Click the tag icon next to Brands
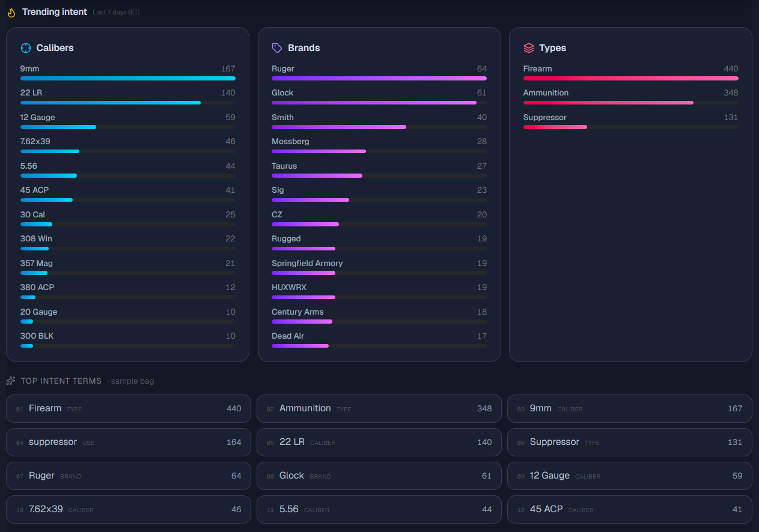This screenshot has width=759, height=532. 277,48
